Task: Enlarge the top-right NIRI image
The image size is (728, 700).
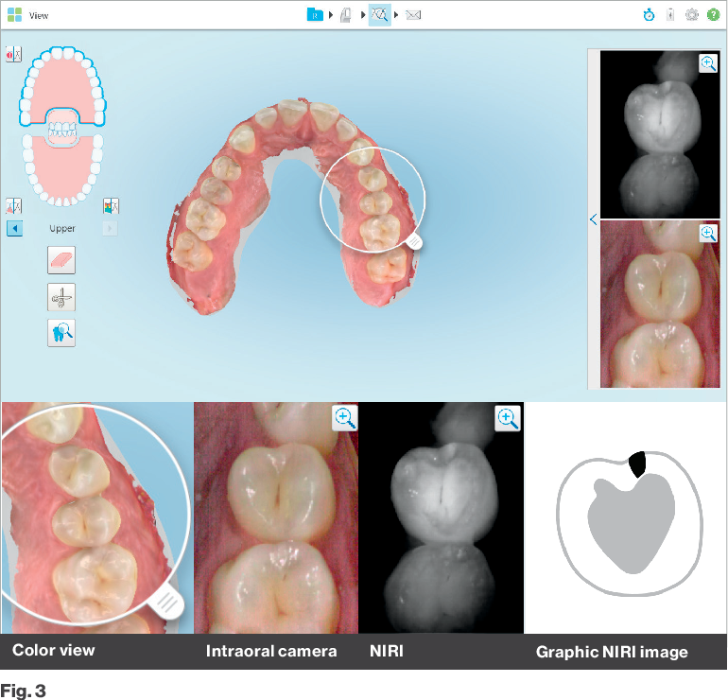Action: [707, 63]
